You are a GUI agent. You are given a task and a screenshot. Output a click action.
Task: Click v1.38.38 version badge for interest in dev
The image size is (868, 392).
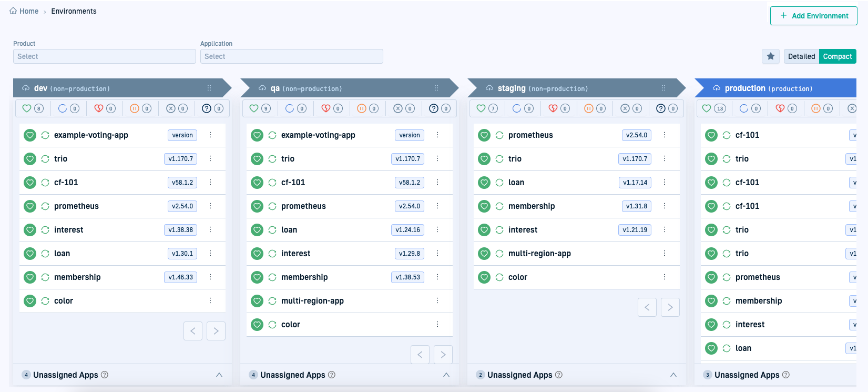[x=180, y=230]
